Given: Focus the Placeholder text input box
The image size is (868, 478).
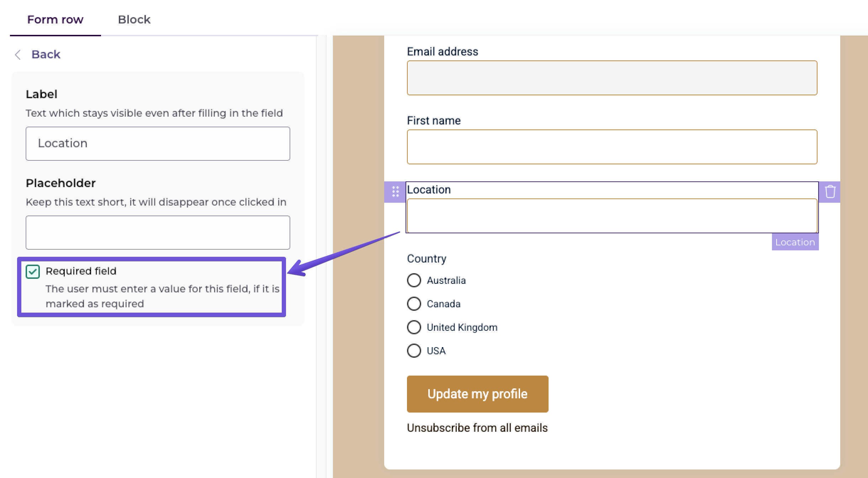Looking at the screenshot, I should click(158, 233).
